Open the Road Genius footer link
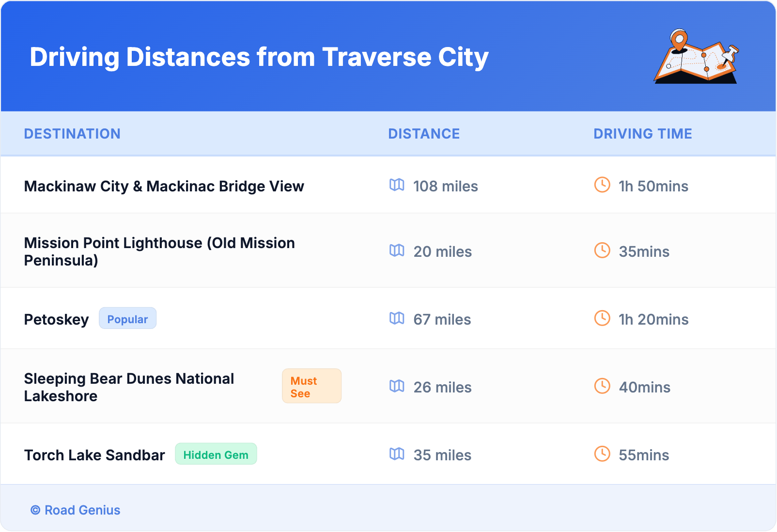The width and height of the screenshot is (777, 532). 82,510
